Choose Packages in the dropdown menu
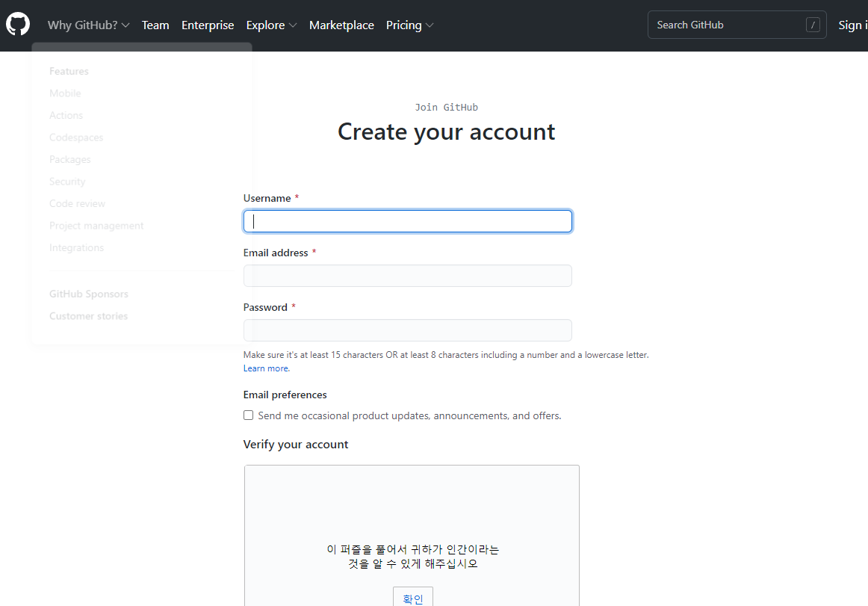This screenshot has width=868, height=606. [x=69, y=159]
